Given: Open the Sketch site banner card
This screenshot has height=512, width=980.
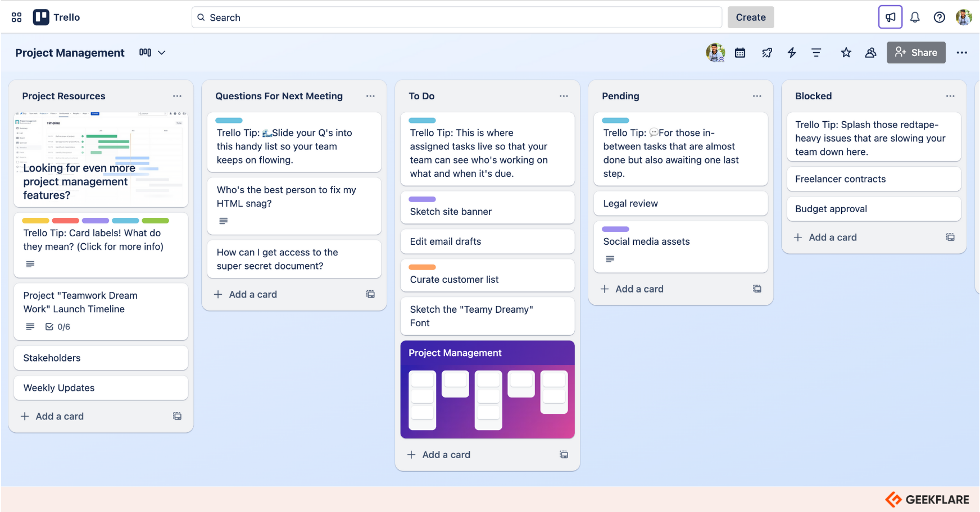Looking at the screenshot, I should pyautogui.click(x=488, y=207).
